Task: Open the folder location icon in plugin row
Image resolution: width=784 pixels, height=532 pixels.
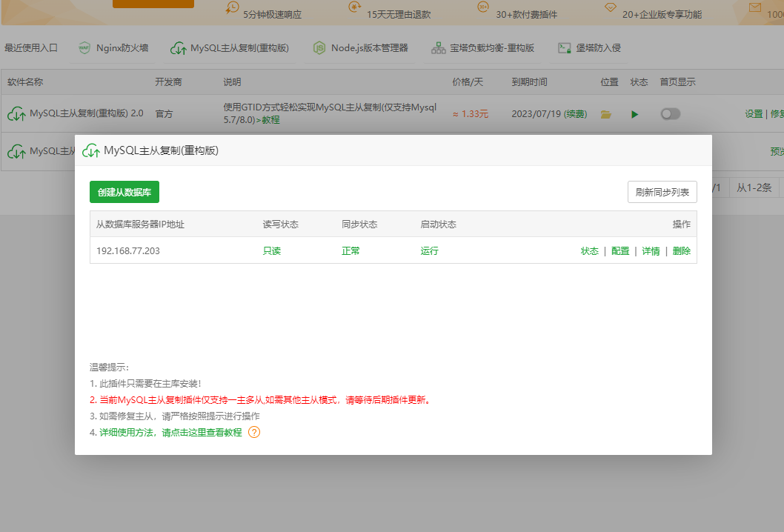Action: pos(606,115)
